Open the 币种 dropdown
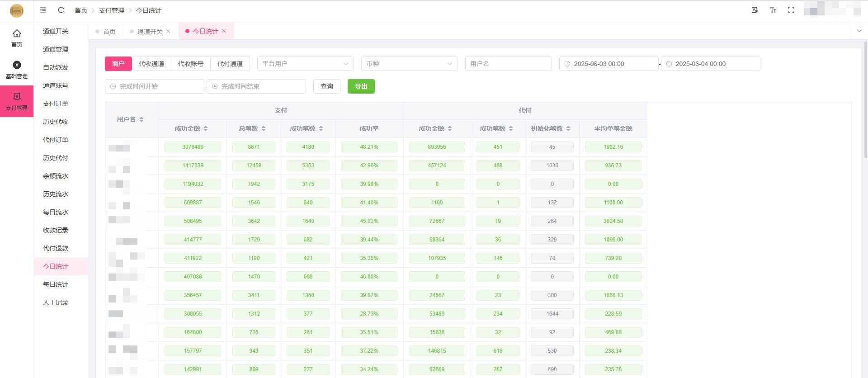 tap(409, 64)
